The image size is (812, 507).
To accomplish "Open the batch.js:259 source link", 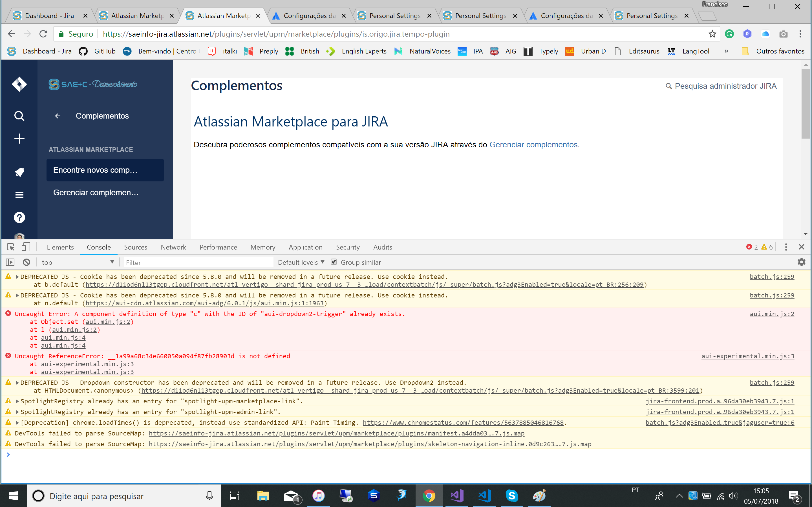I will tap(772, 277).
